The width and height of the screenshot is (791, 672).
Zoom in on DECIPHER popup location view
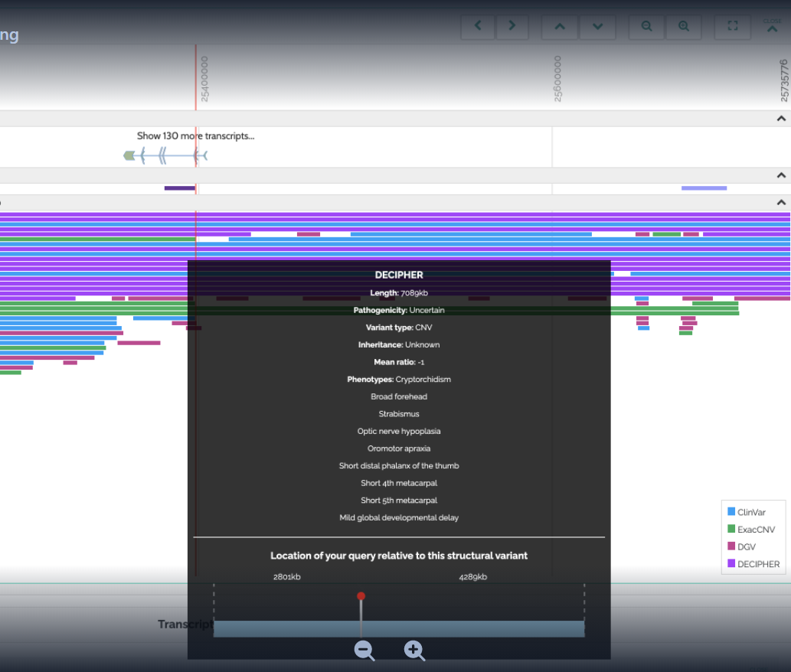pos(414,651)
